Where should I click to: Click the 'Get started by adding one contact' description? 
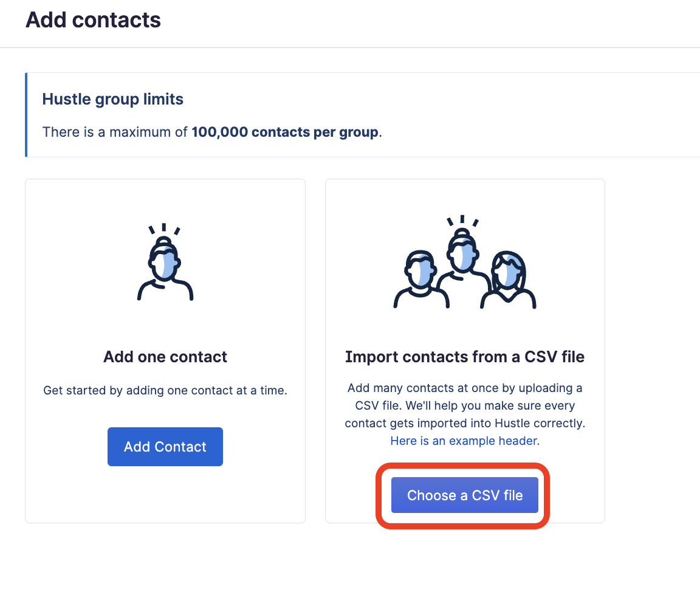(x=165, y=391)
